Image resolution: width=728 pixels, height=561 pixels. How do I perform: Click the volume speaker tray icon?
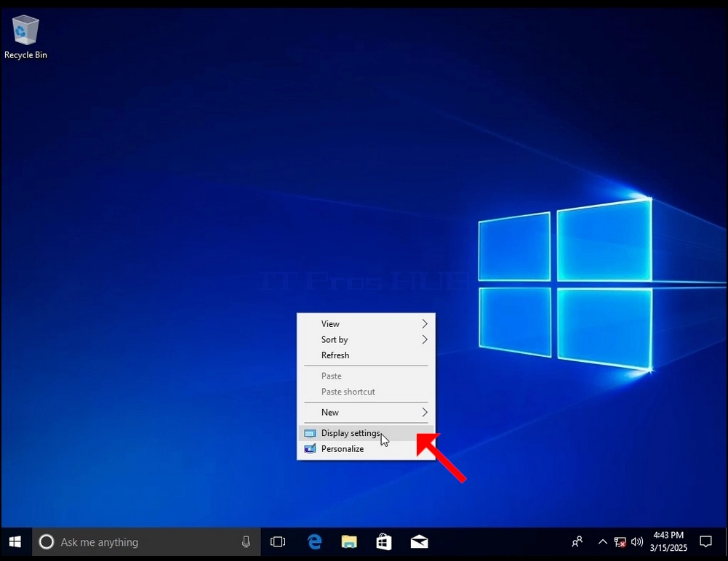click(x=637, y=541)
